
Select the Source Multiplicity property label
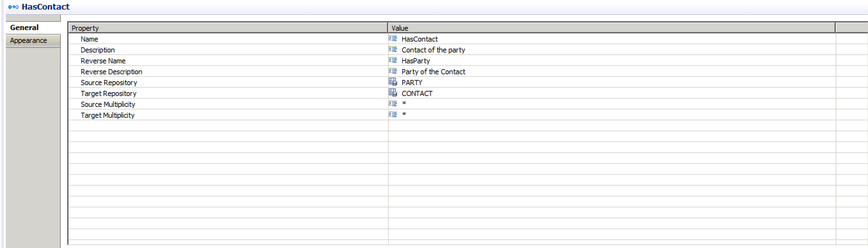point(108,104)
